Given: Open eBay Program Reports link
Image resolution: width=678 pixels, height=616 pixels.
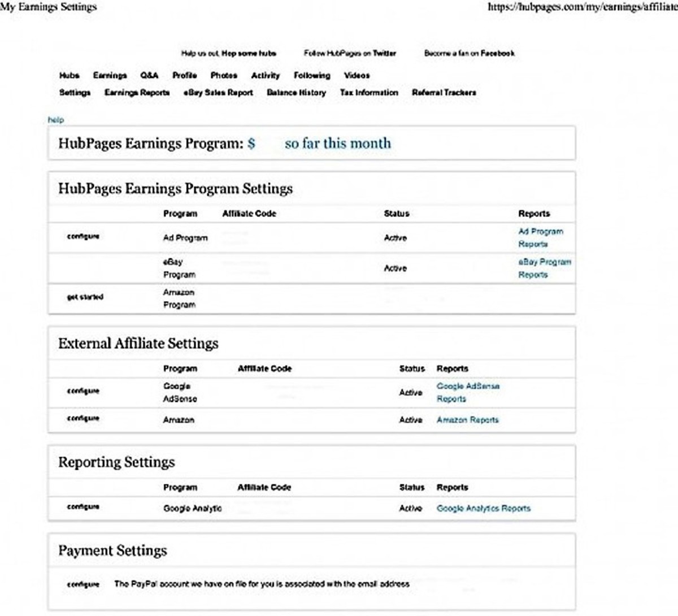Looking at the screenshot, I should [545, 268].
